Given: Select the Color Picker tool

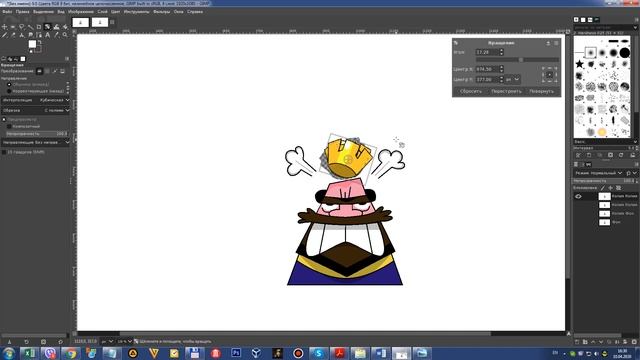Looking at the screenshot, I should (x=56, y=36).
